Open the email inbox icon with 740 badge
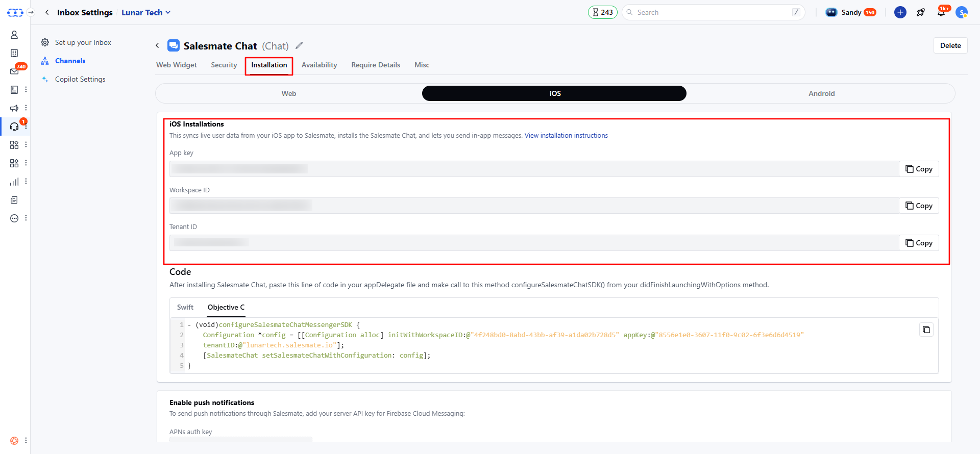This screenshot has height=454, width=980. (x=14, y=71)
